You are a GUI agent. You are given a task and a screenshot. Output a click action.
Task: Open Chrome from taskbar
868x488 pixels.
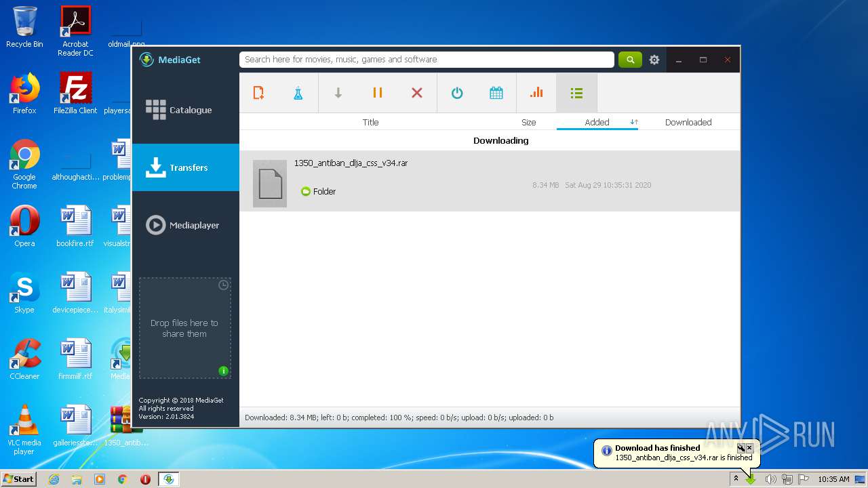click(x=123, y=479)
